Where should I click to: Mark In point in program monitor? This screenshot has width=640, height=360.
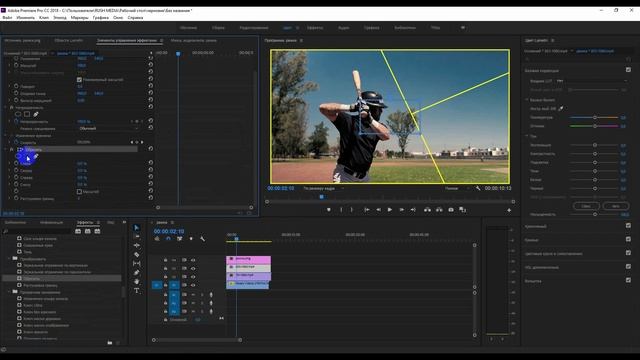tap(341, 210)
